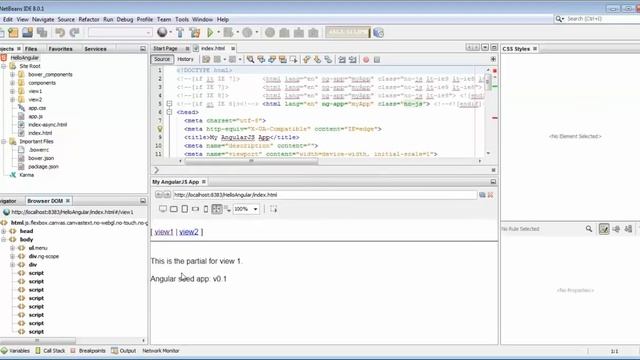This screenshot has height=360, width=640.
Task: Open the Call Stack window button
Action: [50, 351]
